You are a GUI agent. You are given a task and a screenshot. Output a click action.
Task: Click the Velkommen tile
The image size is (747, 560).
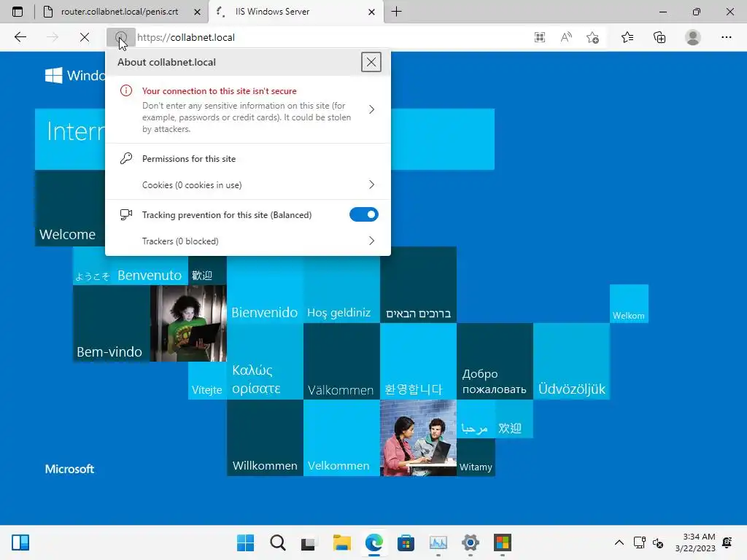click(341, 437)
